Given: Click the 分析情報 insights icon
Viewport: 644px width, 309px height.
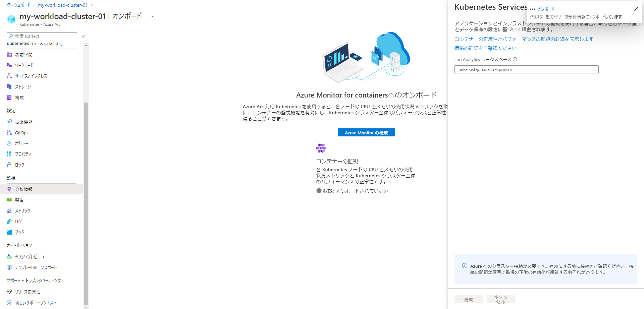Looking at the screenshot, I should pos(9,189).
